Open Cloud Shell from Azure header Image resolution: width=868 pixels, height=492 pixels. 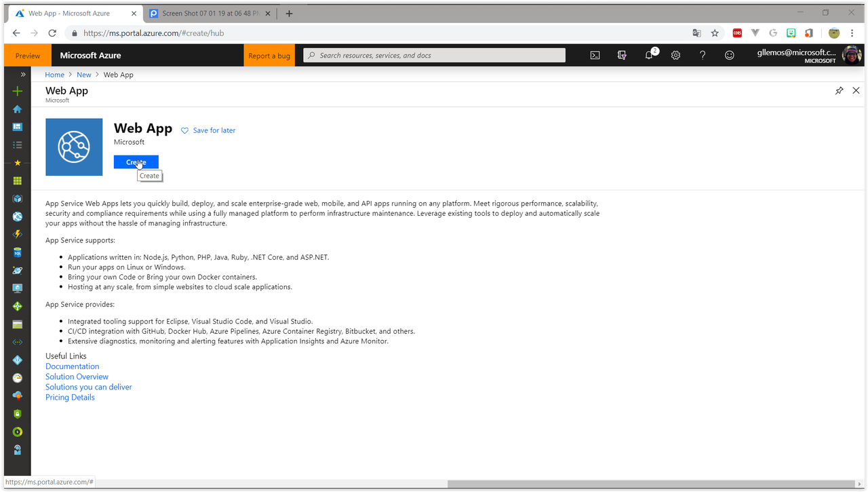[x=595, y=56]
